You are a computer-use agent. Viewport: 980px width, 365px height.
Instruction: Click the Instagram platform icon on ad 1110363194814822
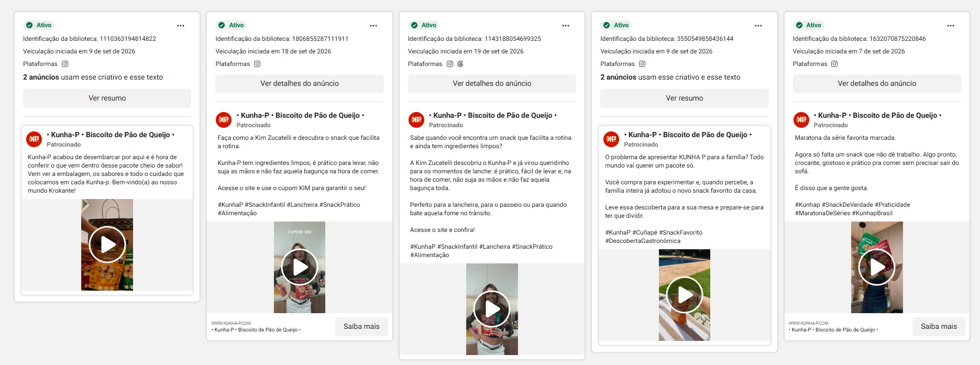65,64
